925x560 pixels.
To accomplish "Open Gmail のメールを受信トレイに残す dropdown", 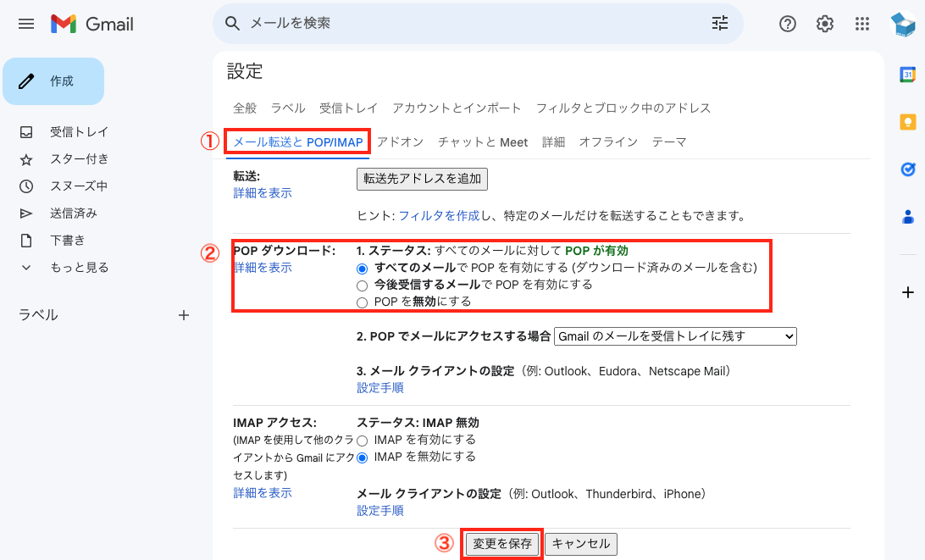I will (675, 336).
